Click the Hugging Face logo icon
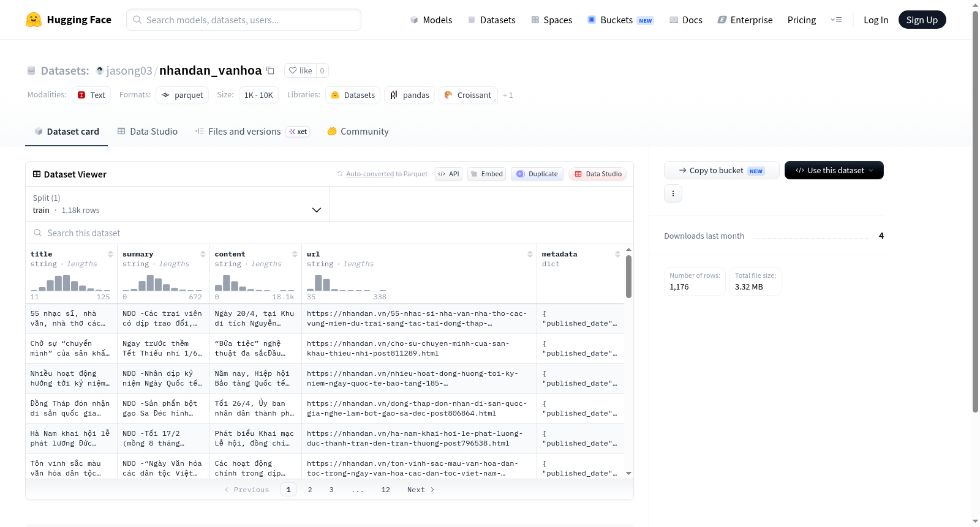This screenshot has width=980, height=527. 34,20
